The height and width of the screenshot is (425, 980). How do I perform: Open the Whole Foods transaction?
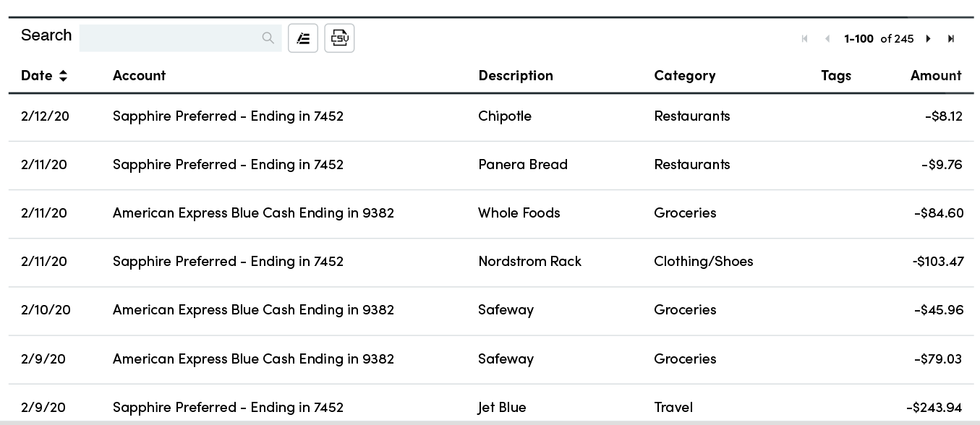point(519,213)
